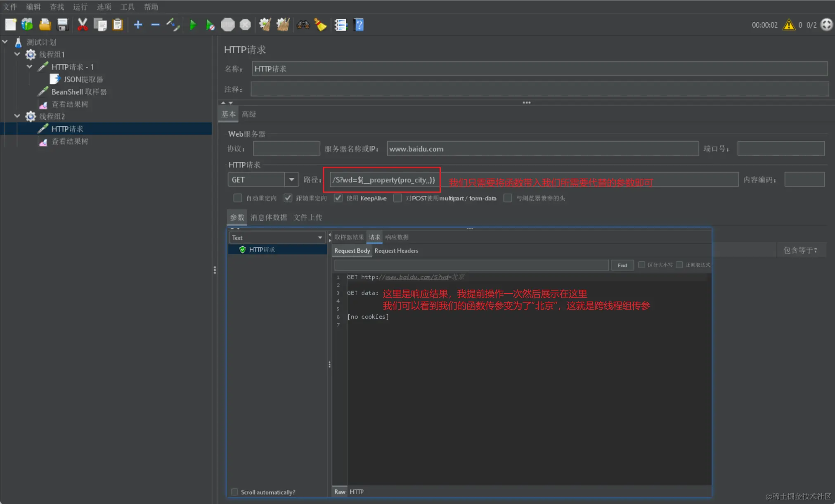Collapse the 线程组1 tree node
The image size is (835, 504).
pos(17,54)
